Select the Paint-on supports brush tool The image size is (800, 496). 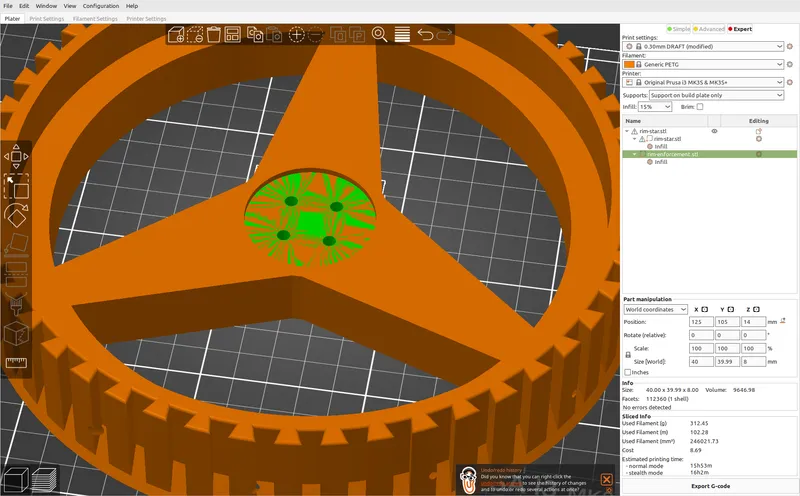coord(16,304)
